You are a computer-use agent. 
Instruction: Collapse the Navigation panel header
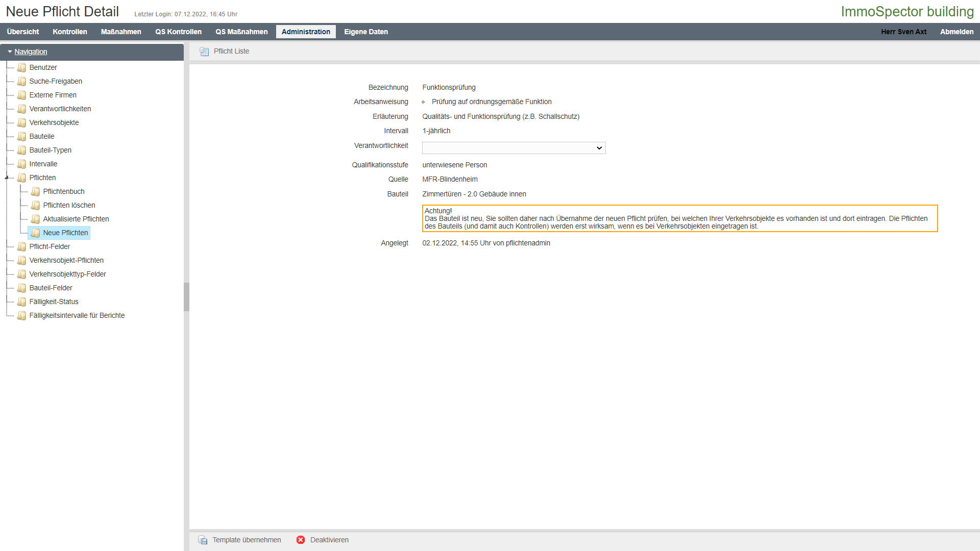click(31, 52)
